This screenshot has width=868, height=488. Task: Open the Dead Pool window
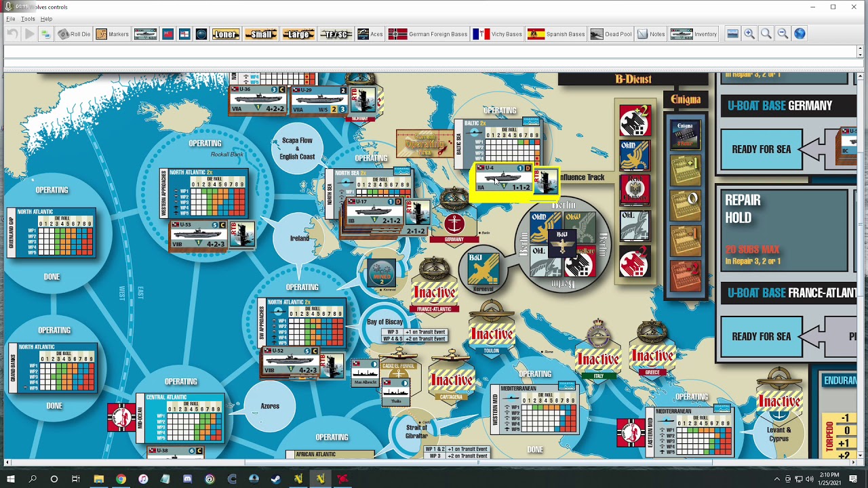(610, 34)
